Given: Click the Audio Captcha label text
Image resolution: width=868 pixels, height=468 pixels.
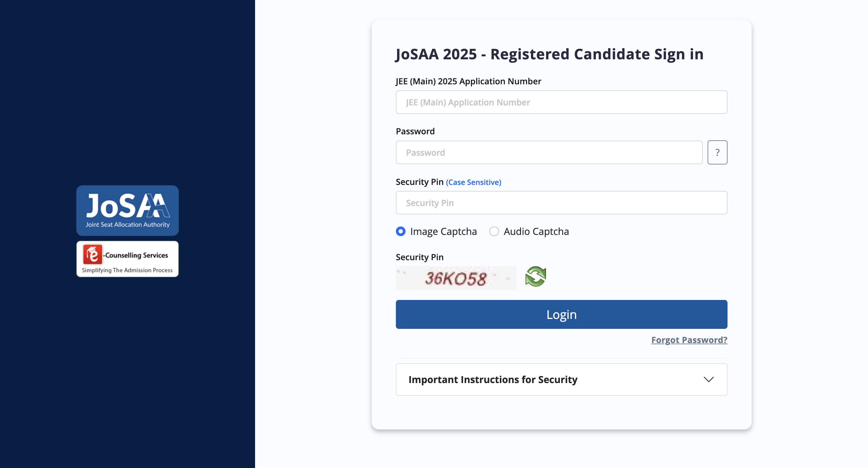Looking at the screenshot, I should (536, 232).
